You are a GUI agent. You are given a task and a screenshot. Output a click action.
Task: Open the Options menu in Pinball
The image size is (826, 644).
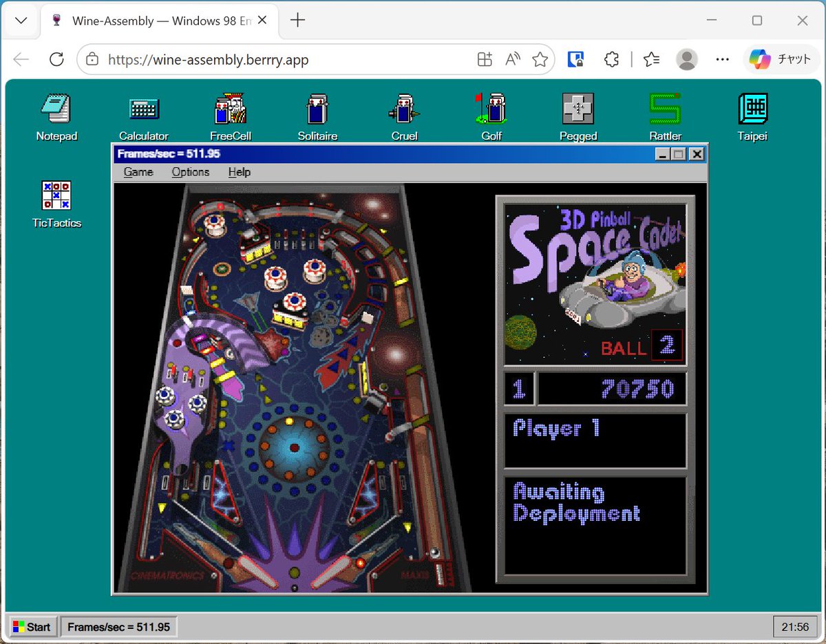[x=191, y=172]
